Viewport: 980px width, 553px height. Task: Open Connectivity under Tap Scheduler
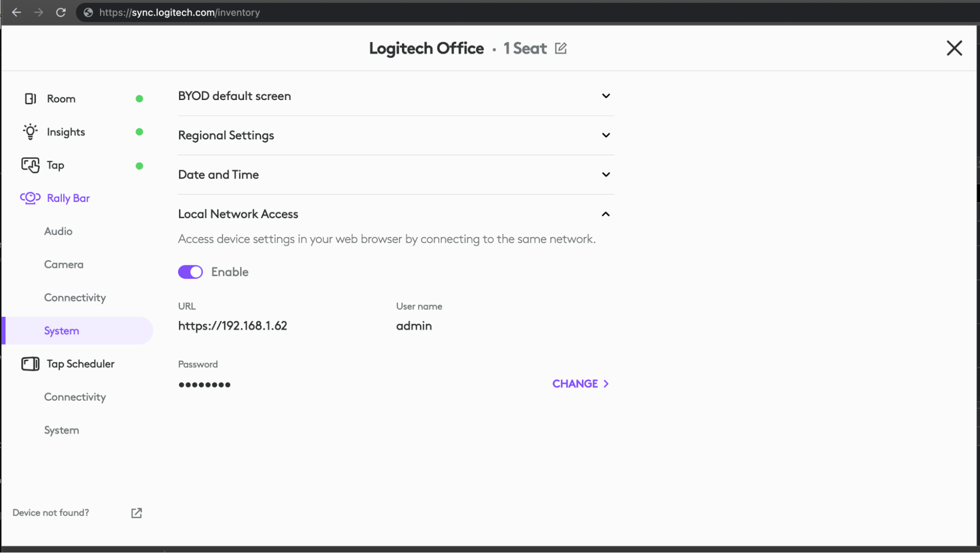(x=75, y=397)
